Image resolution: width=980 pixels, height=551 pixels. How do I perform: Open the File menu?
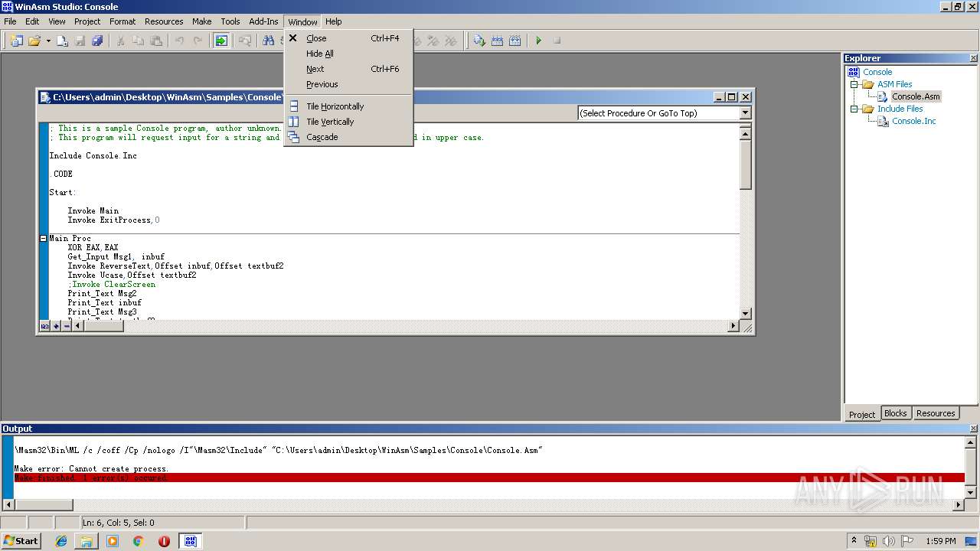point(10,21)
